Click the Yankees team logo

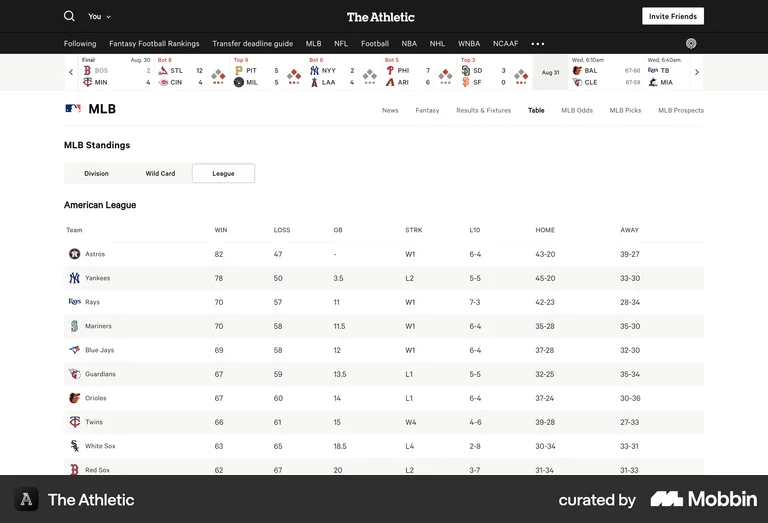[x=74, y=278]
